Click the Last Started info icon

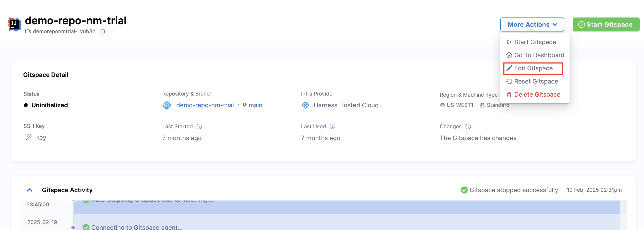pos(199,126)
